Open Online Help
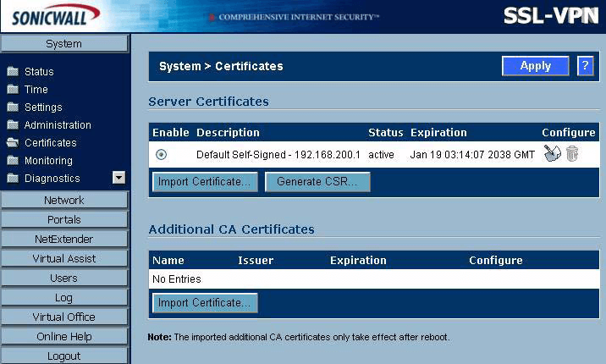Screen dimensions: 606x364 [x=64, y=337]
